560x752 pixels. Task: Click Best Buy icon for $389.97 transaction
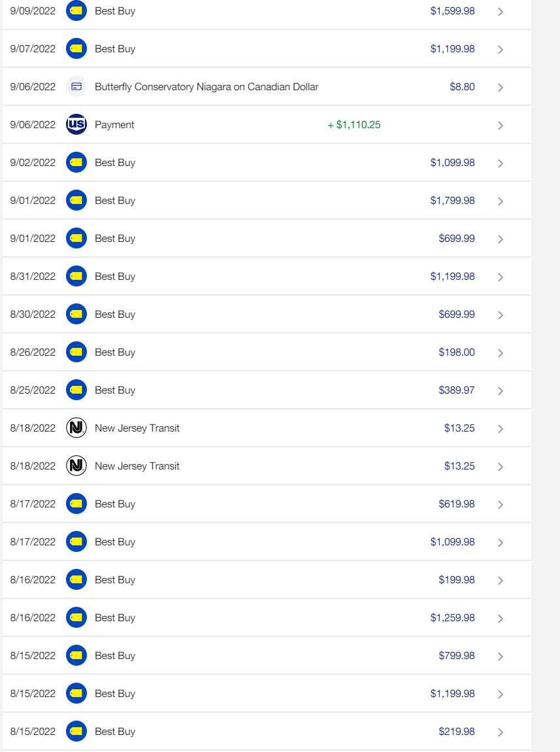tap(76, 390)
